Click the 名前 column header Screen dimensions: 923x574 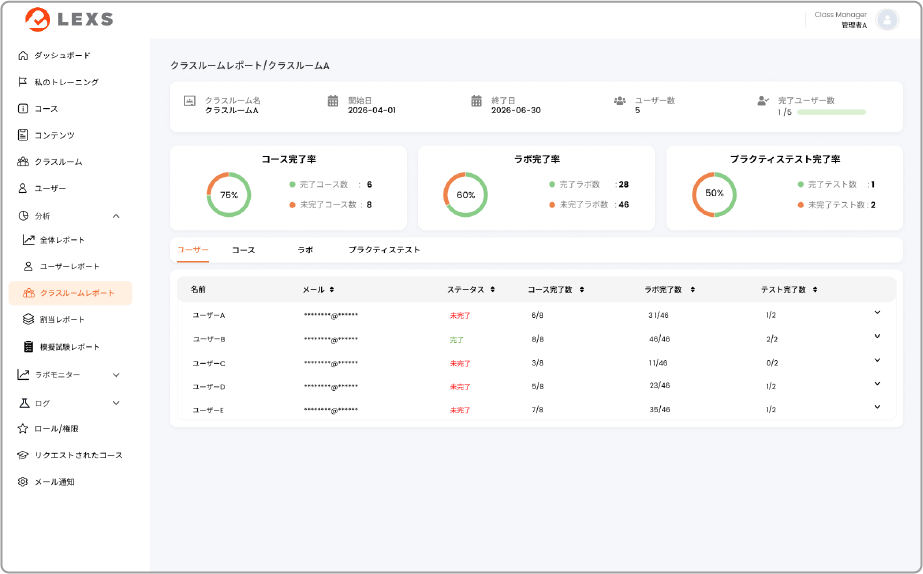click(198, 290)
